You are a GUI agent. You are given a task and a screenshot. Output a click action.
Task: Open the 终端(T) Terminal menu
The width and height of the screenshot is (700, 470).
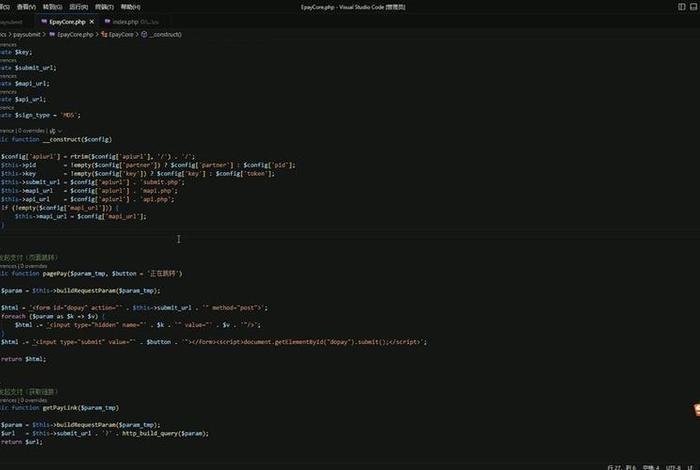pos(104,7)
